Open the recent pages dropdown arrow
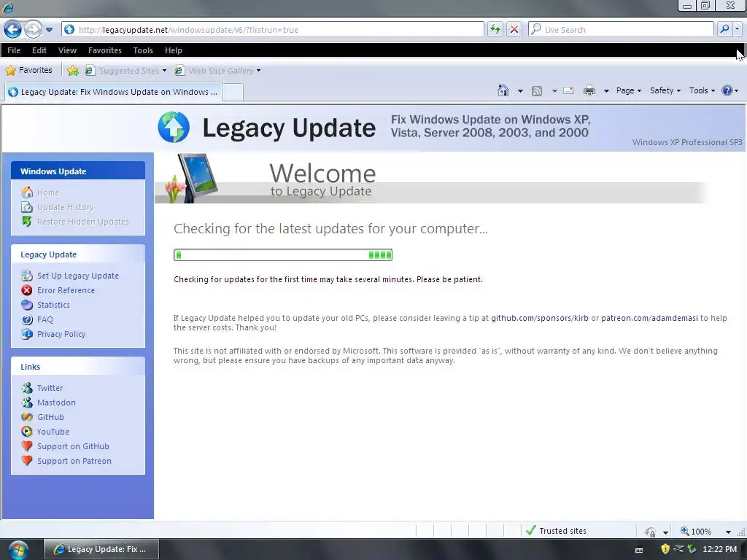Image resolution: width=747 pixels, height=560 pixels. pos(49,29)
